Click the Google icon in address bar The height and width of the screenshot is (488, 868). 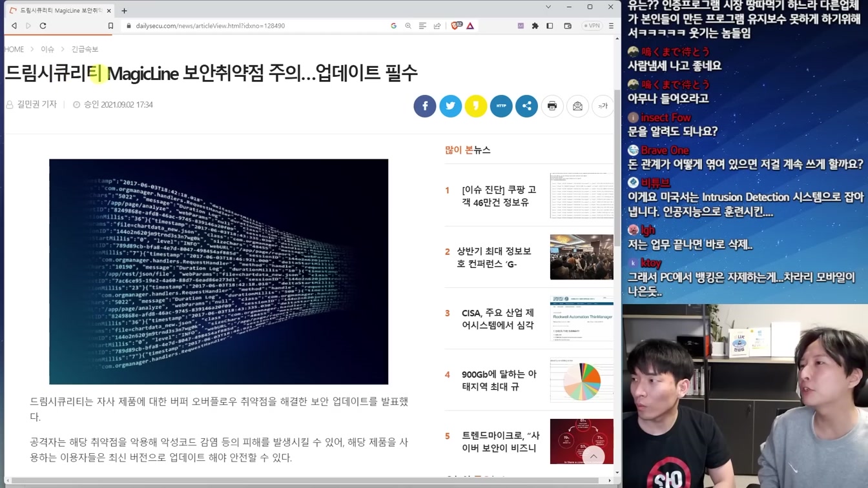(394, 26)
